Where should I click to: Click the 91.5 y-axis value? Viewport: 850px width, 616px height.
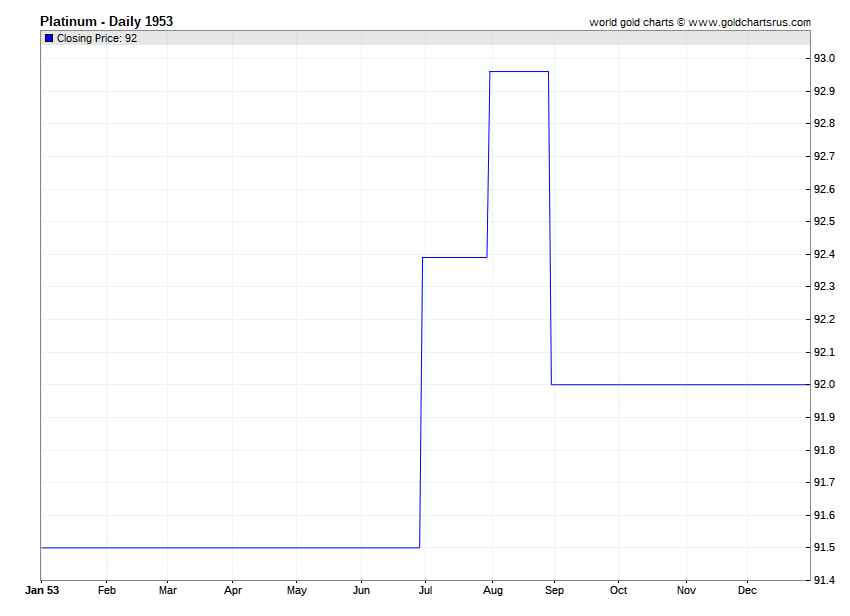click(824, 548)
